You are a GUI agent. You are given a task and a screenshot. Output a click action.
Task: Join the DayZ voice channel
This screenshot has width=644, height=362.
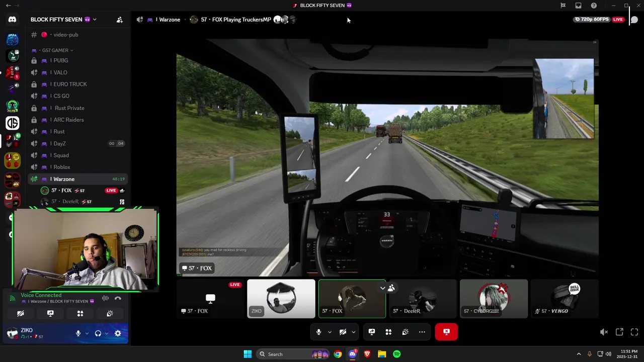(x=78, y=143)
